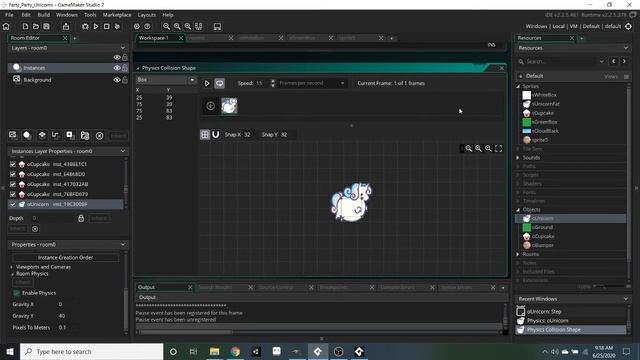640x360 pixels.
Task: Create new instance layer icon
Action: pos(27,135)
